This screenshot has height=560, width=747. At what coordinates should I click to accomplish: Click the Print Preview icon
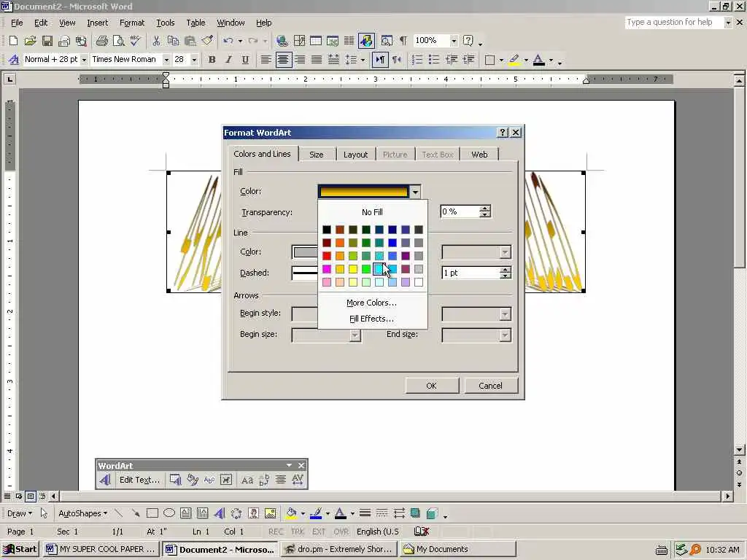(x=119, y=41)
